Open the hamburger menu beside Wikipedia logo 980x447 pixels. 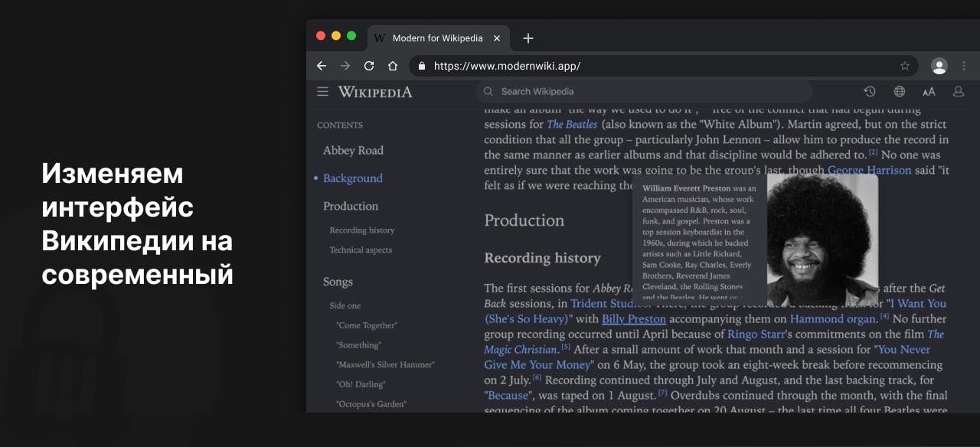322,92
